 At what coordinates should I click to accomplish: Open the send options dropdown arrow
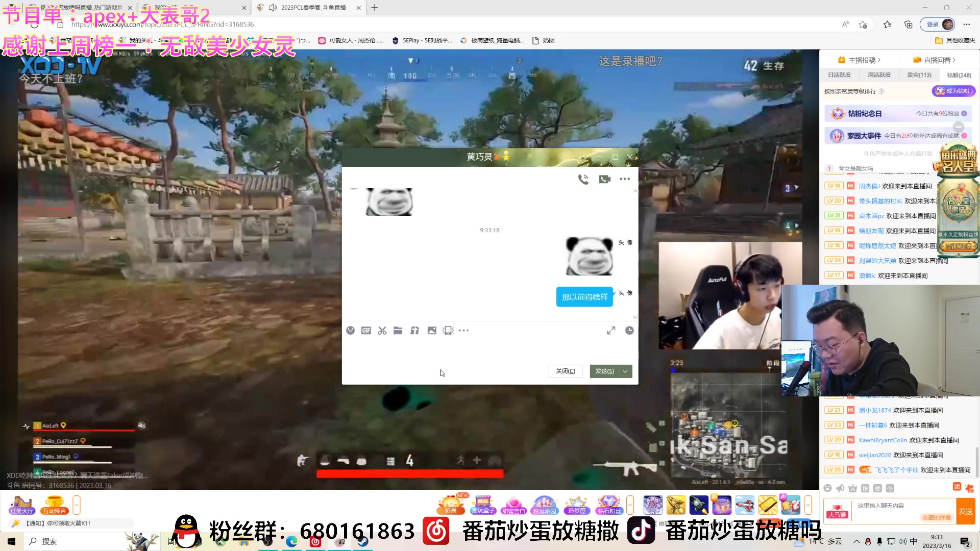tap(626, 371)
